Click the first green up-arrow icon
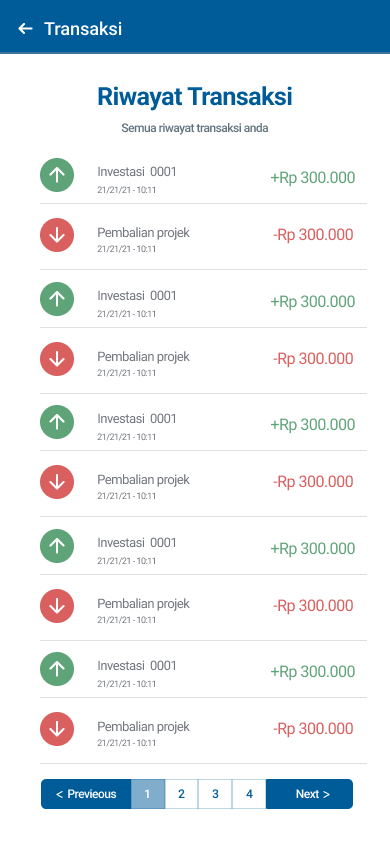Viewport: 390px width, 844px height. coord(57,175)
